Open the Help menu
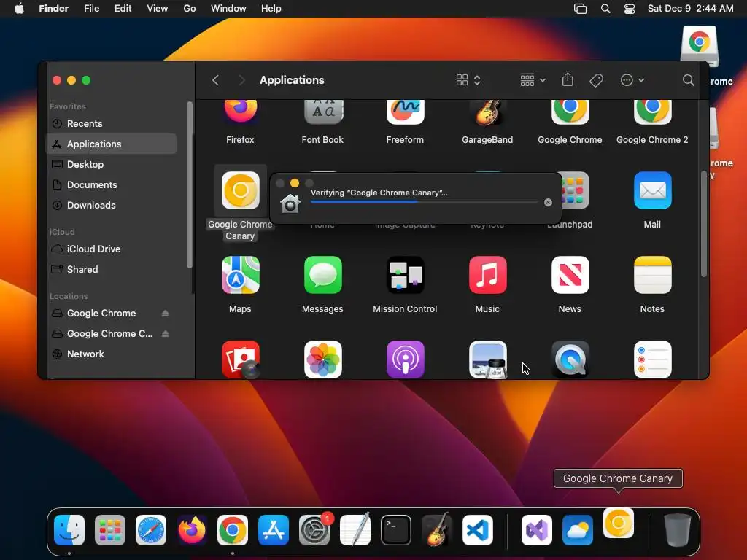Viewport: 747px width, 560px height. click(x=271, y=9)
